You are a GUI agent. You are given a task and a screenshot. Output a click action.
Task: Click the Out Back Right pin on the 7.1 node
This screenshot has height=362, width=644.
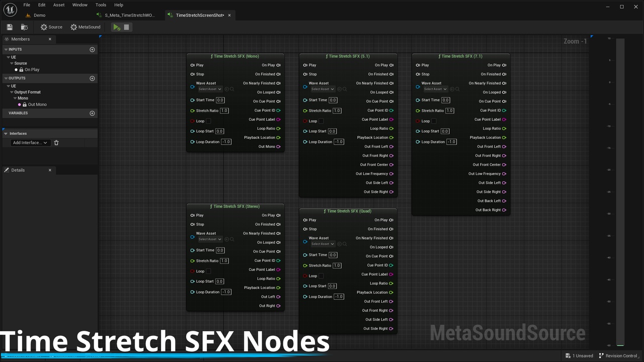point(504,210)
